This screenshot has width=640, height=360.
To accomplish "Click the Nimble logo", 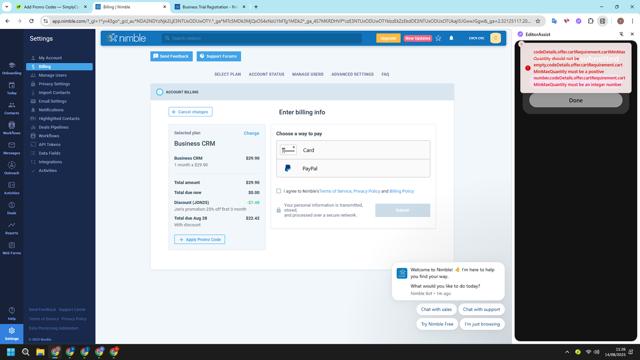I will [127, 38].
